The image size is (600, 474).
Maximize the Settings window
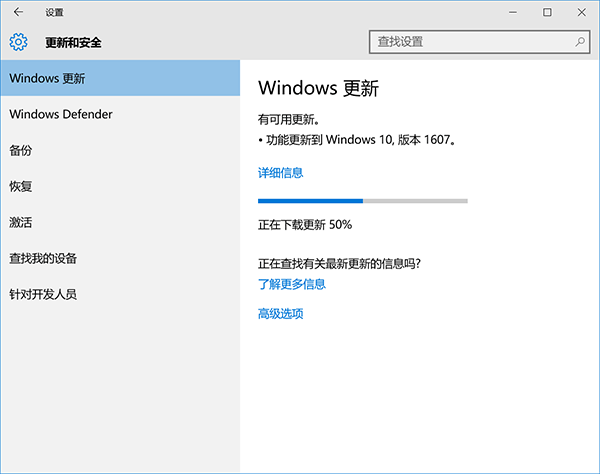click(x=547, y=12)
